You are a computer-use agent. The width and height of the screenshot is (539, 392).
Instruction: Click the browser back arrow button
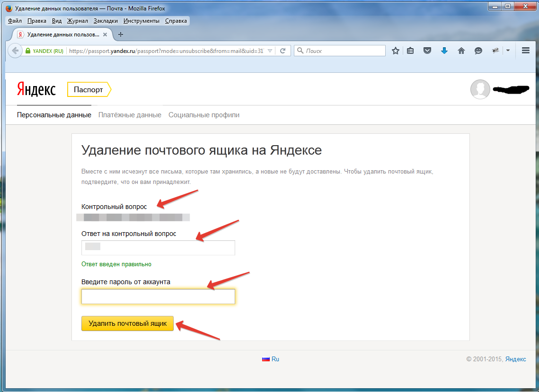(x=15, y=51)
